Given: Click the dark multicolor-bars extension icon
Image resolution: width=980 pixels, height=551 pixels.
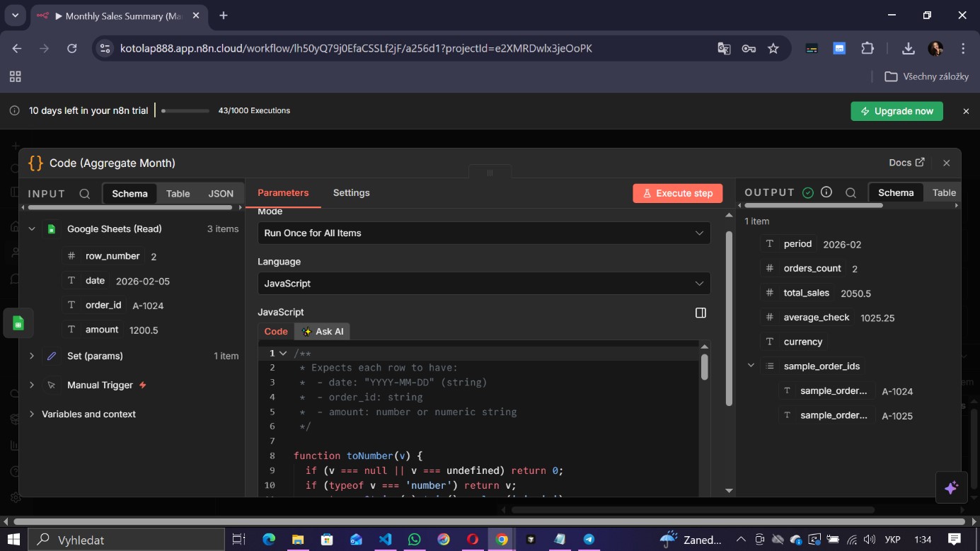Looking at the screenshot, I should click(812, 49).
